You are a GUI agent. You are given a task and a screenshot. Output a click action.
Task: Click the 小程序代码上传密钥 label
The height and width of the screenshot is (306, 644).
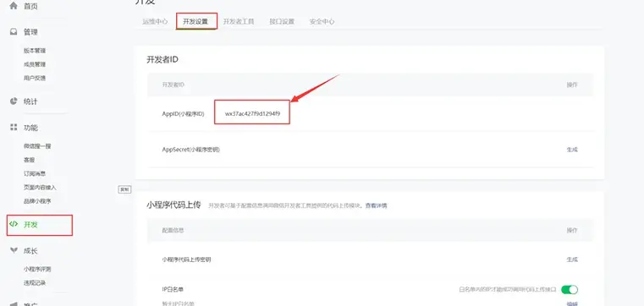point(186,260)
